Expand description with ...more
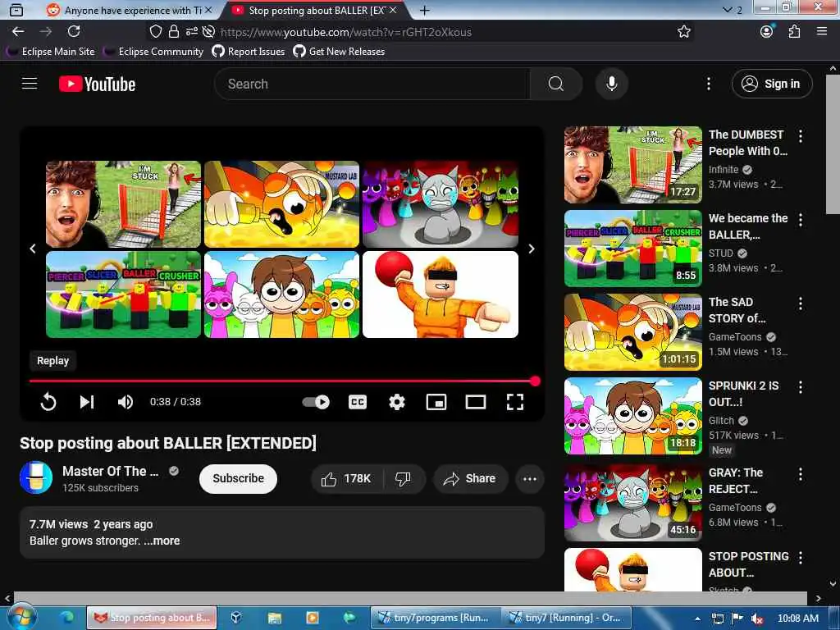 162,541
